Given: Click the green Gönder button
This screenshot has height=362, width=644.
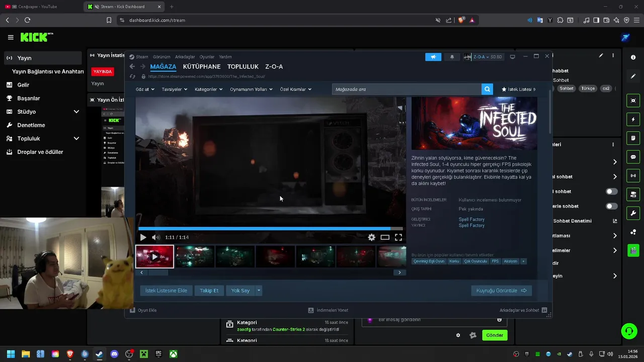Looking at the screenshot, I should click(x=495, y=335).
